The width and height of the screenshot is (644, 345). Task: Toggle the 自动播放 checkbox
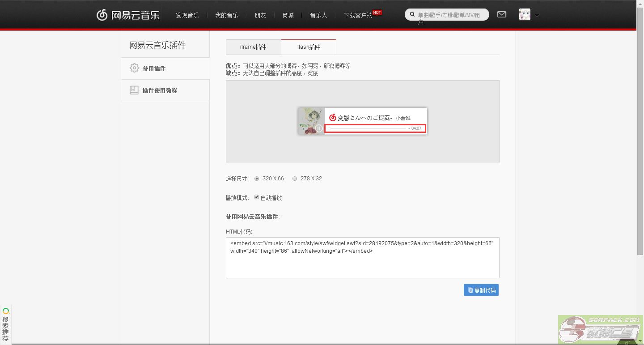(257, 197)
